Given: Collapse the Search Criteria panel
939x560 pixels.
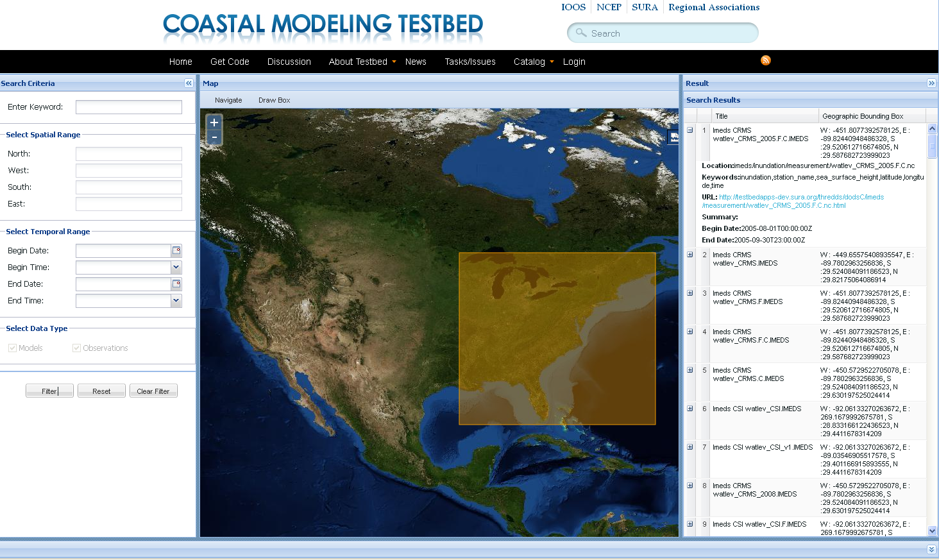Looking at the screenshot, I should click(x=189, y=83).
